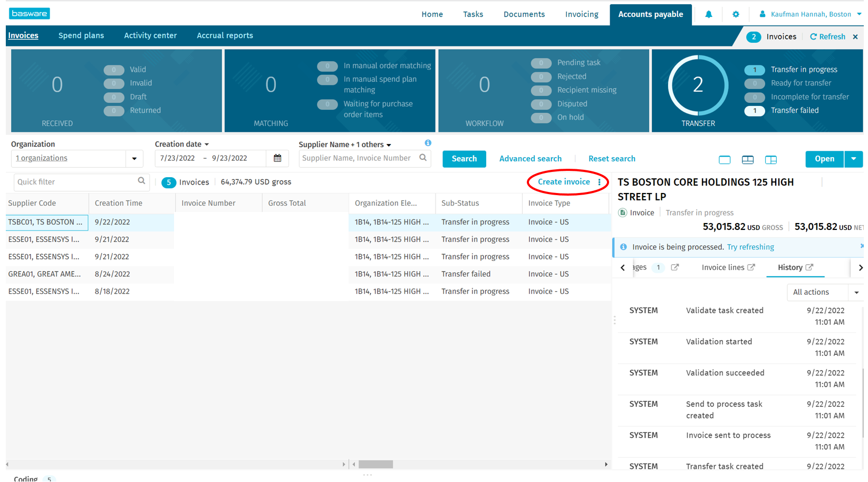This screenshot has width=868, height=482.
Task: Click the Reset search link
Action: click(x=611, y=159)
